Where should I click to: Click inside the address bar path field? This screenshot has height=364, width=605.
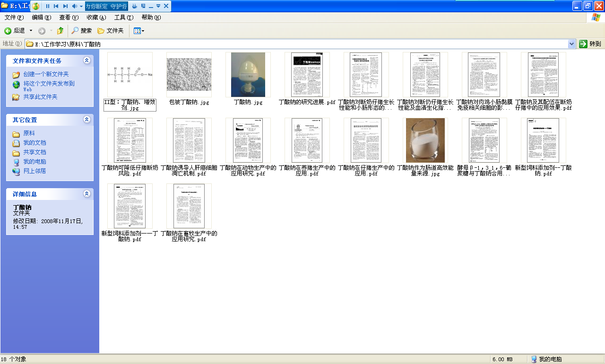[284, 44]
